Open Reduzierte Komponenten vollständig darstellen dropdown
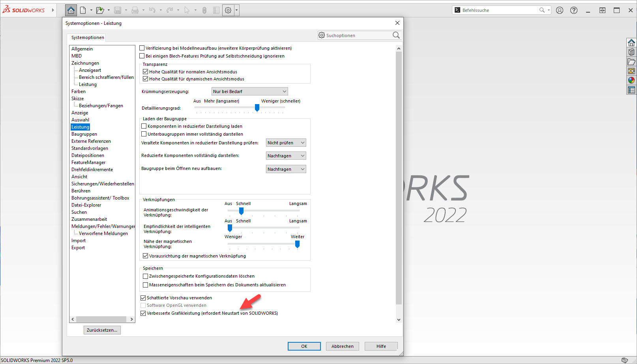The width and height of the screenshot is (637, 364). (x=286, y=156)
